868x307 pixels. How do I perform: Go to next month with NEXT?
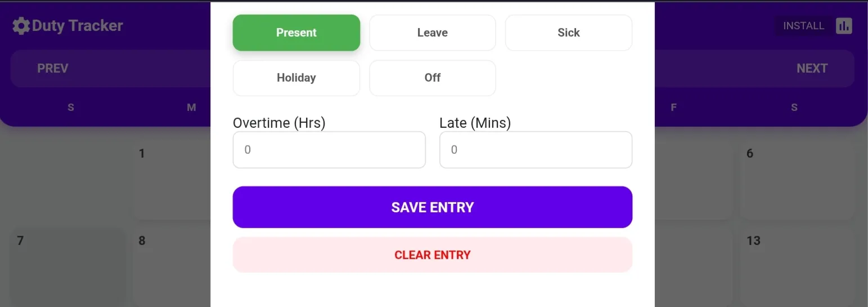(x=812, y=69)
